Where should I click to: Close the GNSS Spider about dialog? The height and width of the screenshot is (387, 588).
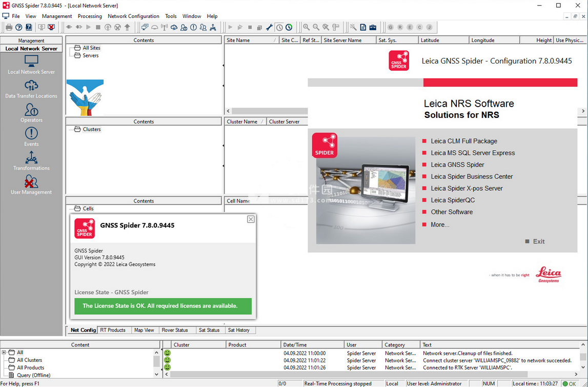(251, 219)
